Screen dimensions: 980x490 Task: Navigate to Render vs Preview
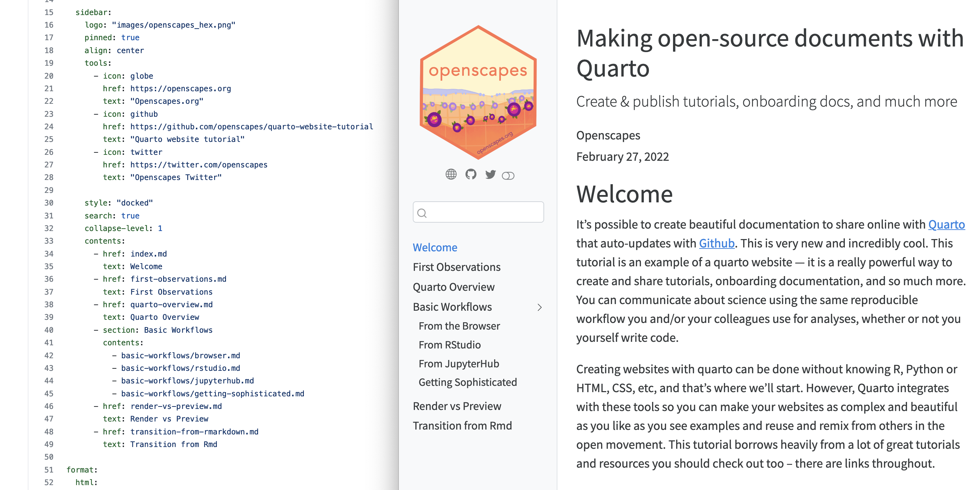click(457, 406)
